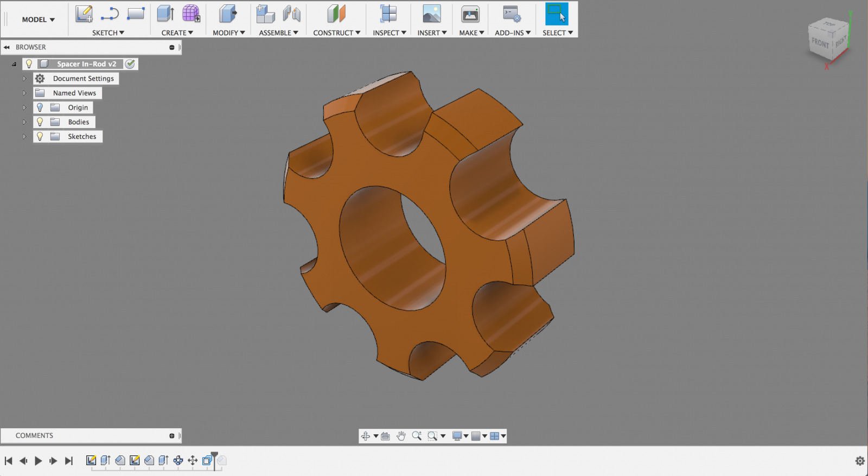Select the Press Pull modify icon
868x476 pixels.
pyautogui.click(x=228, y=14)
